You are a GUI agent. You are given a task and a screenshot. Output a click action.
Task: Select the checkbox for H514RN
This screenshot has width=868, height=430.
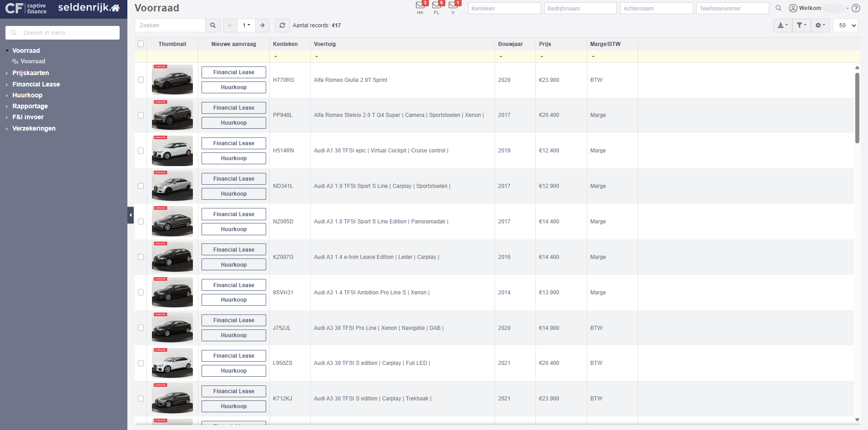141,151
